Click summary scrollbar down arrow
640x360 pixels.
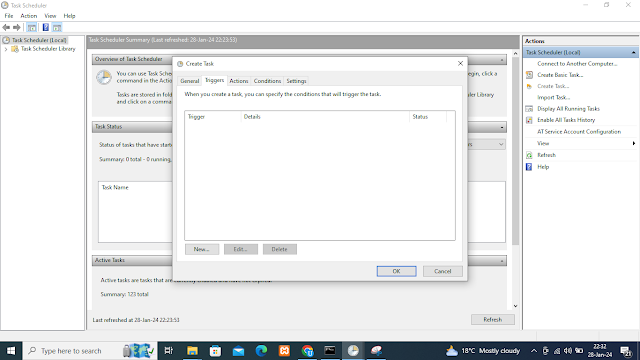click(516, 306)
